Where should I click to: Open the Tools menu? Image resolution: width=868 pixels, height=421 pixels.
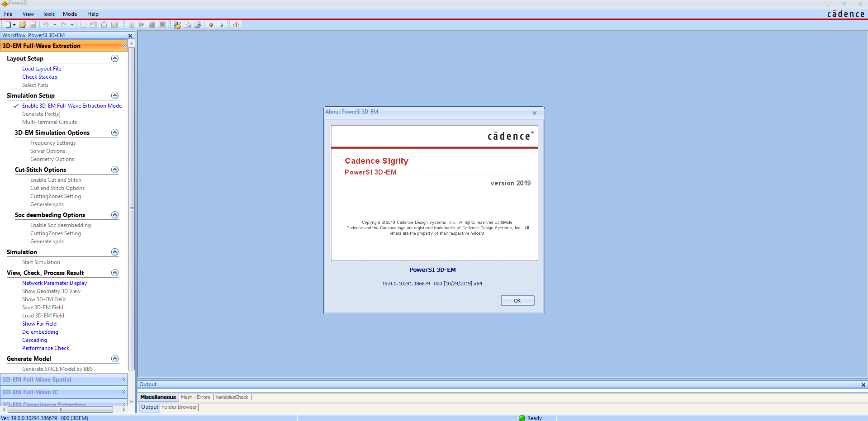pos(48,14)
